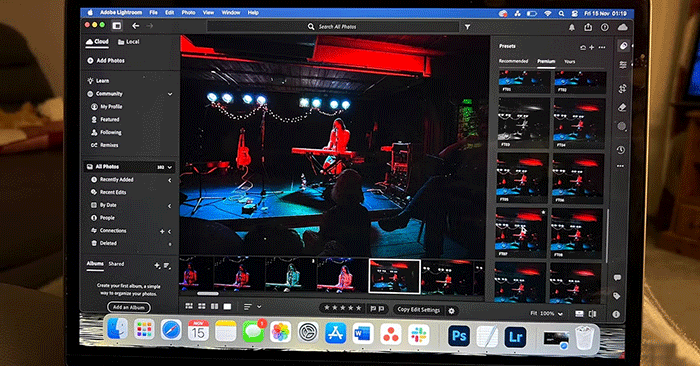Select the Cloud tab
The height and width of the screenshot is (366, 700).
click(97, 42)
